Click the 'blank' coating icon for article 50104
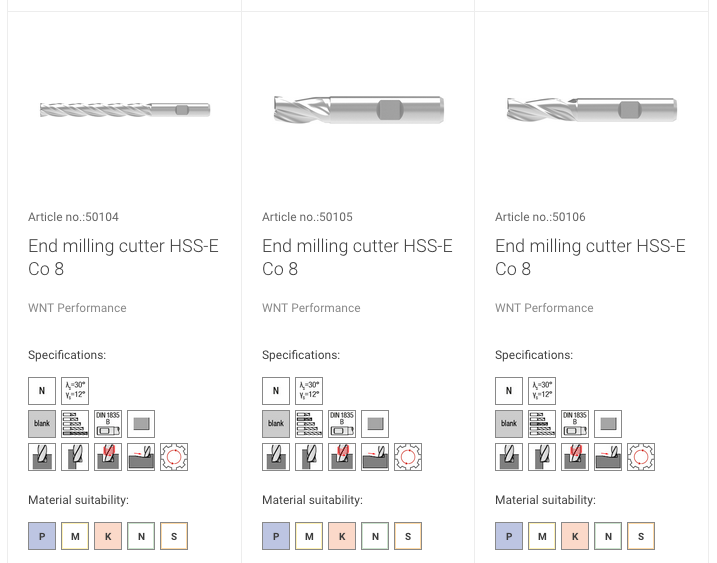 click(x=42, y=424)
